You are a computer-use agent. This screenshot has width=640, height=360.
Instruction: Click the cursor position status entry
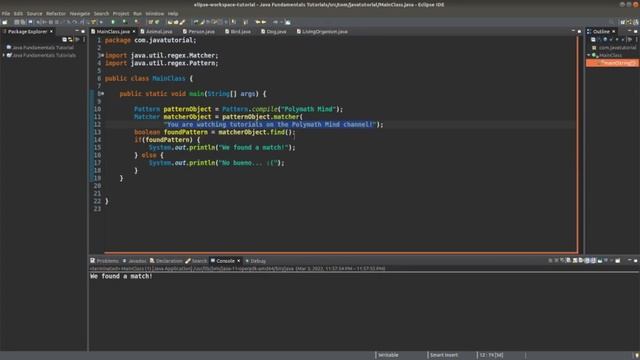pos(491,355)
